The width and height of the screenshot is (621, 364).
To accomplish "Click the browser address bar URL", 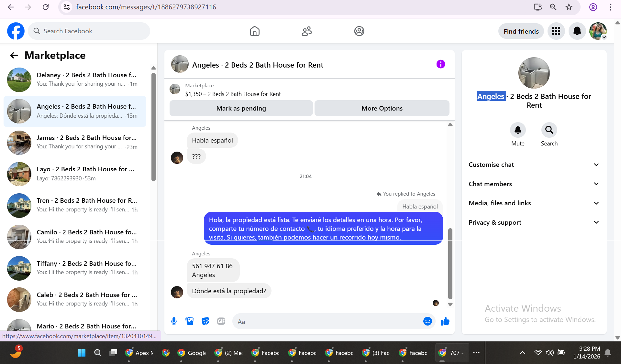I will [x=146, y=7].
